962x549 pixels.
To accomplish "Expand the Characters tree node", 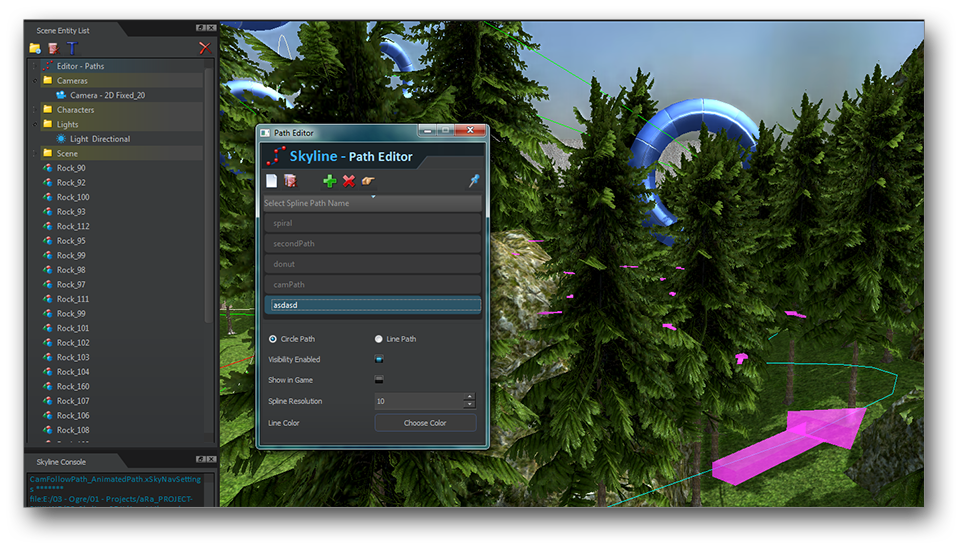I will [34, 110].
